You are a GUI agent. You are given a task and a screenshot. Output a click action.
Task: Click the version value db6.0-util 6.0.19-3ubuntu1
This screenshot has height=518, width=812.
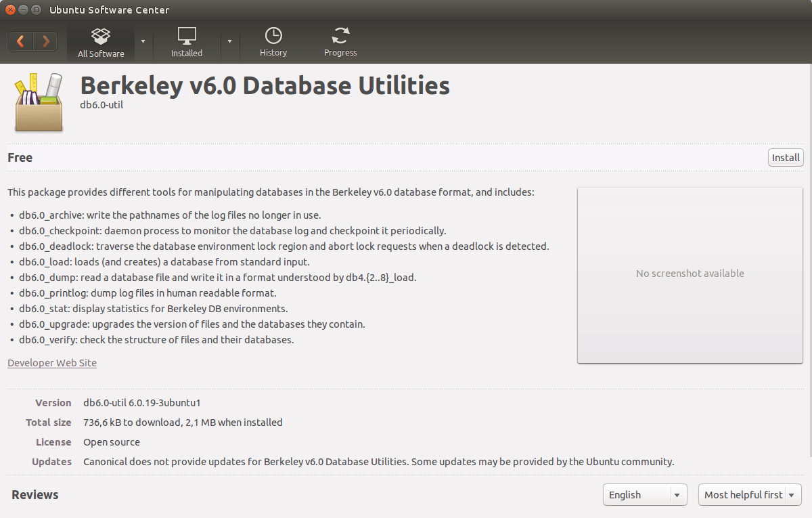point(142,403)
